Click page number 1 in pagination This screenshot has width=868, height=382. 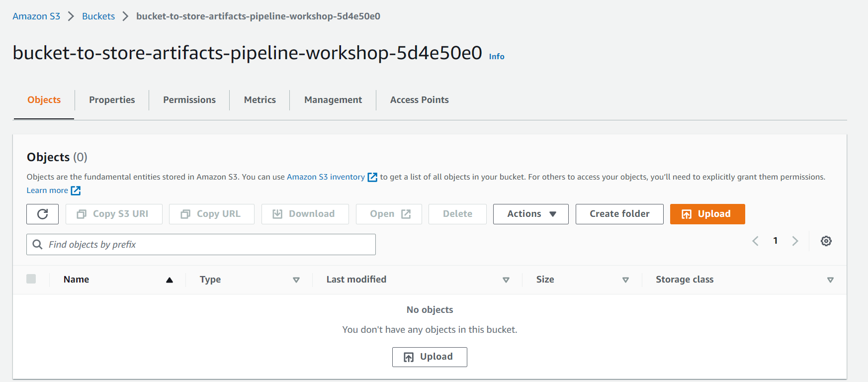(775, 241)
